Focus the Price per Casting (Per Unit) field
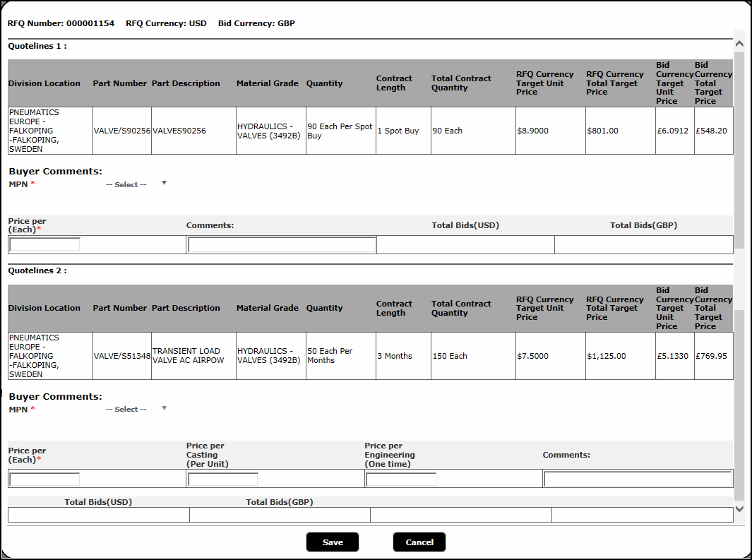The image size is (752, 560). coord(223,479)
